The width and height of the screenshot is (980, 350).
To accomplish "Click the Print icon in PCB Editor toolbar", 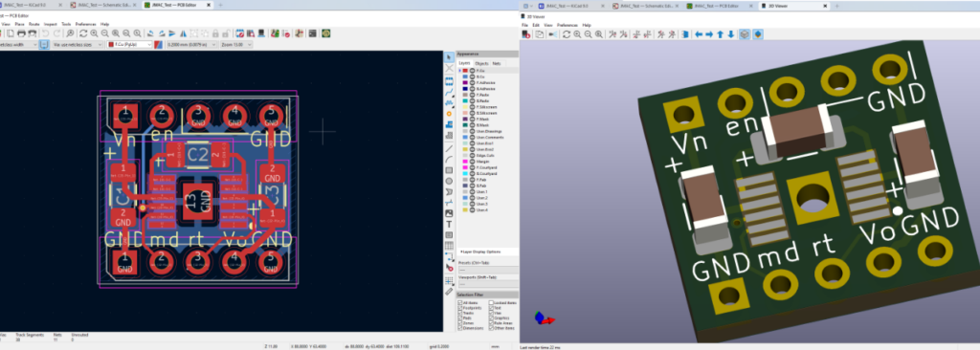I will point(21,33).
